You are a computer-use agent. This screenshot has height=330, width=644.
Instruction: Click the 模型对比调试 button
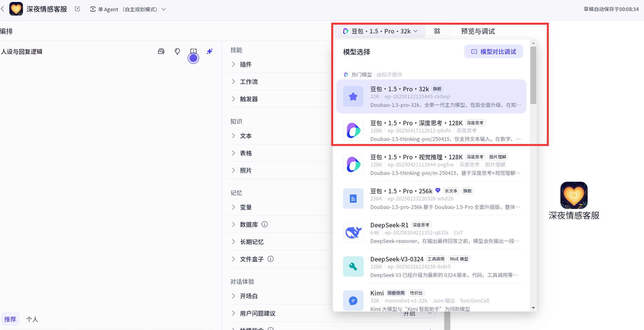[x=494, y=52]
